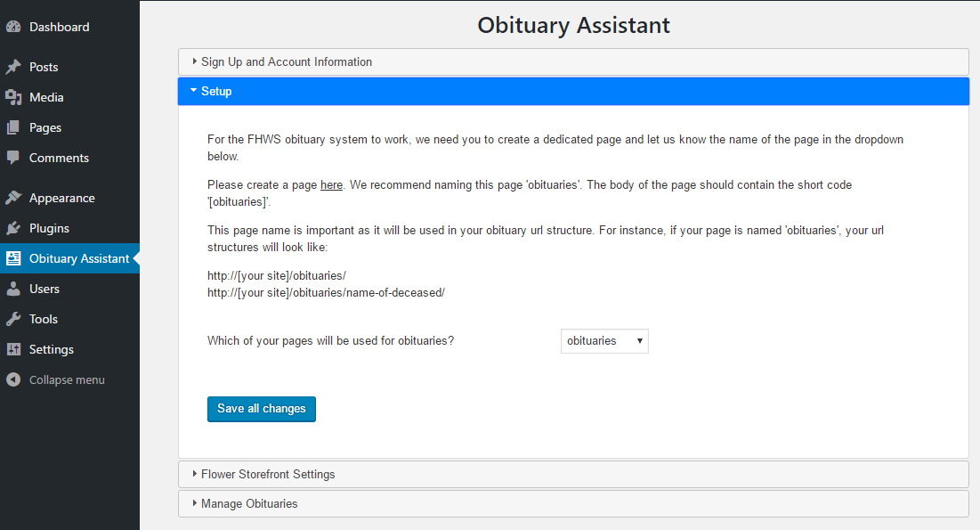Image resolution: width=980 pixels, height=530 pixels.
Task: Click the Pages icon in sidebar
Action: [x=13, y=128]
